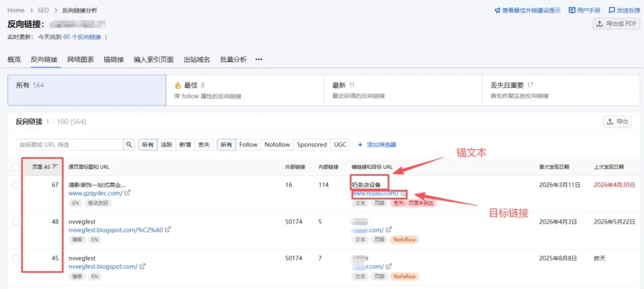Show only Follow links

click(248, 144)
